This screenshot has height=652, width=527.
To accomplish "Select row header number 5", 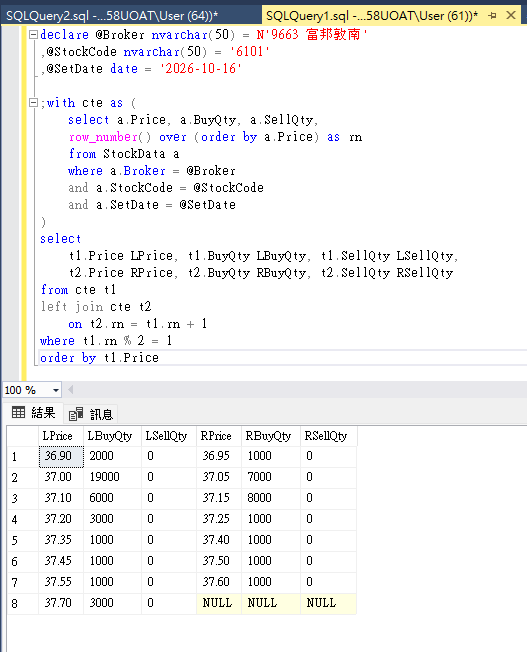I will tap(23, 541).
